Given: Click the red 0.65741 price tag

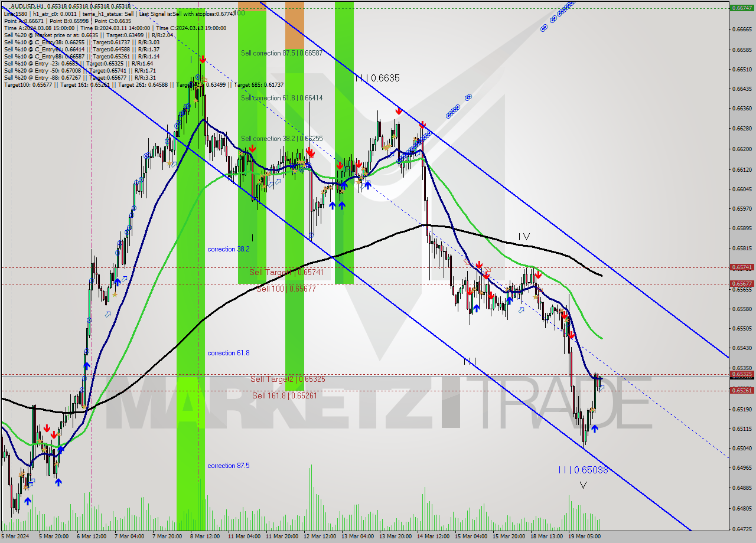Looking at the screenshot, I should click(x=741, y=267).
